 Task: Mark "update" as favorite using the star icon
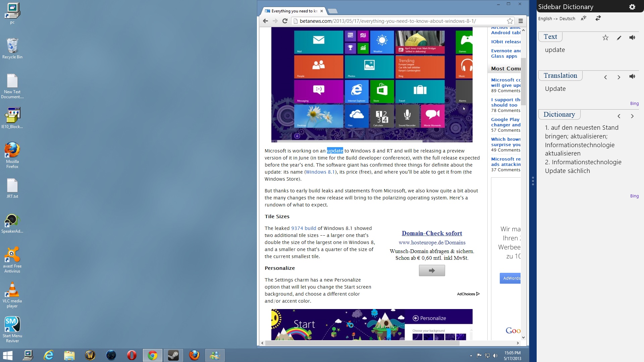605,38
